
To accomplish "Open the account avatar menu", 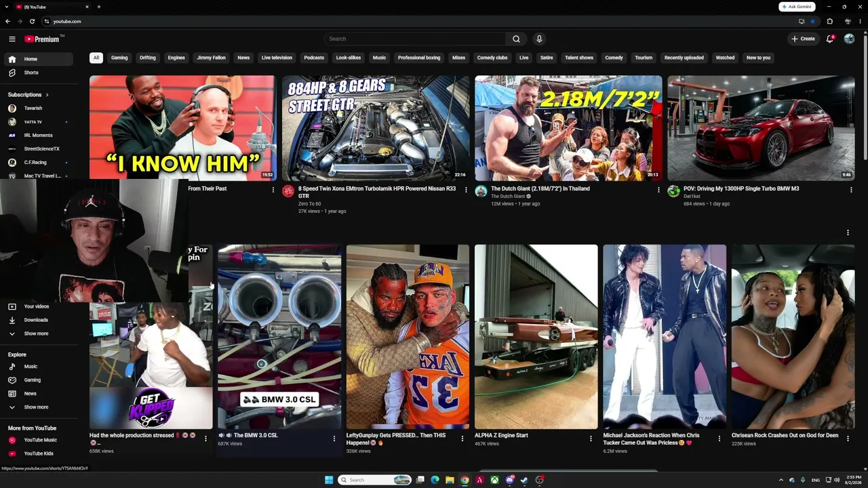I will click(849, 39).
